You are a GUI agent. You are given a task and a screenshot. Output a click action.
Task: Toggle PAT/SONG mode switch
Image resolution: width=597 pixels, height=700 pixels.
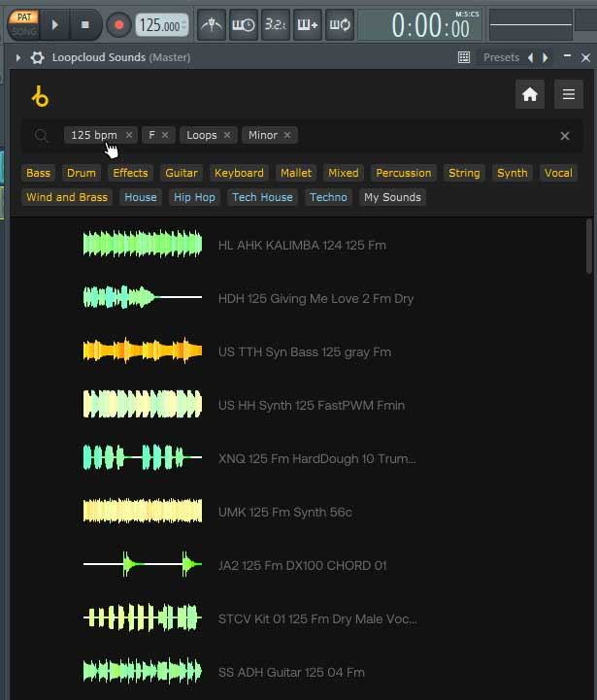(23, 24)
